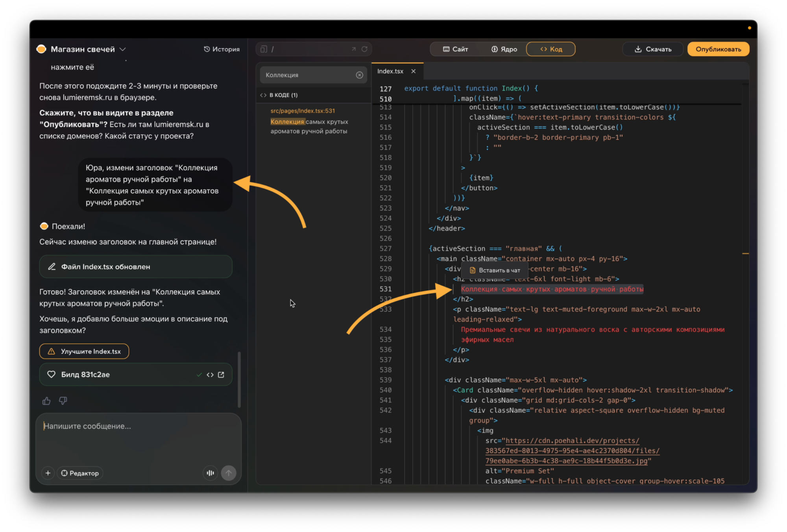Click the refresh icon in URL bar
This screenshot has height=532, width=787.
pyautogui.click(x=364, y=49)
